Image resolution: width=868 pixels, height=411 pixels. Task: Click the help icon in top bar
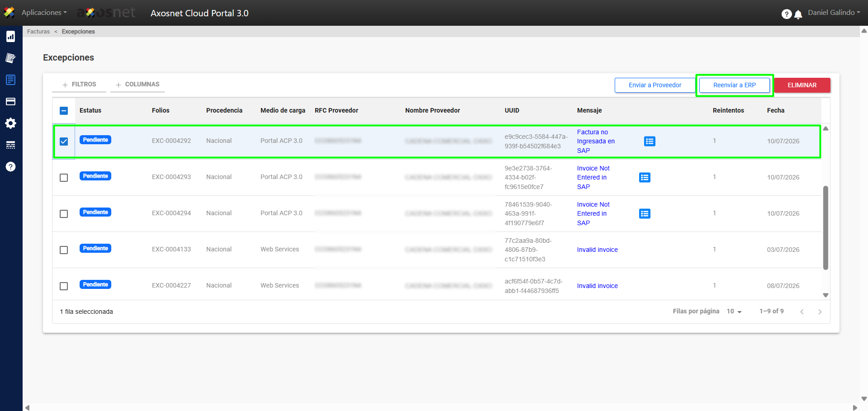click(x=787, y=14)
